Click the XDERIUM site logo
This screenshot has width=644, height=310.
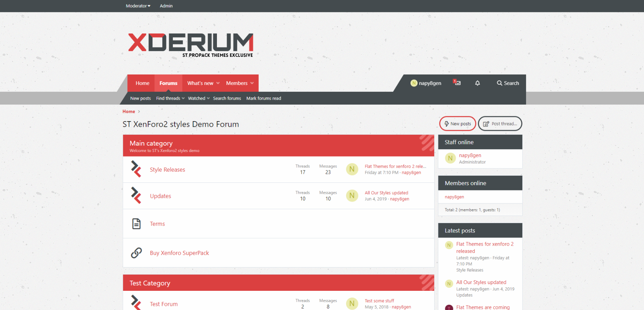point(191,46)
